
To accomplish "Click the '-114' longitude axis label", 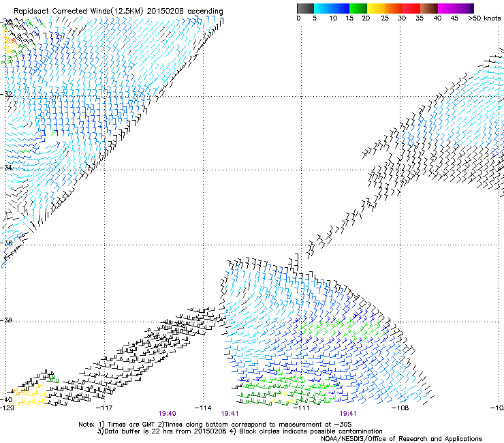I will click(x=203, y=408).
